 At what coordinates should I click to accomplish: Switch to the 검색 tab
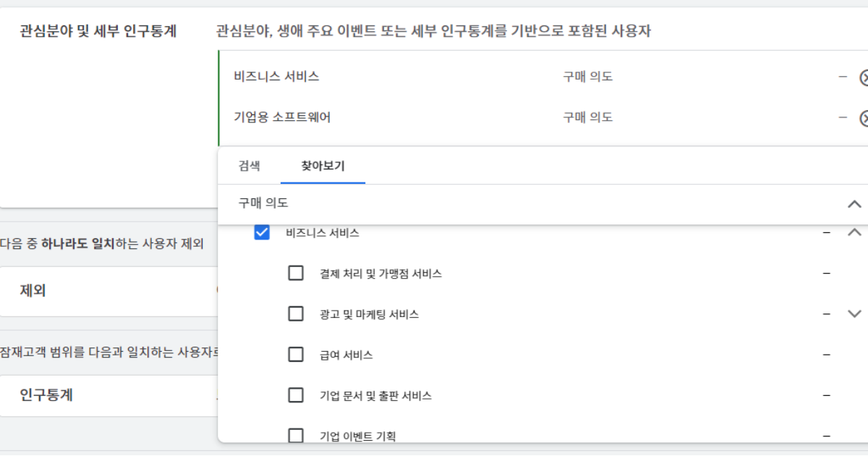pyautogui.click(x=249, y=166)
